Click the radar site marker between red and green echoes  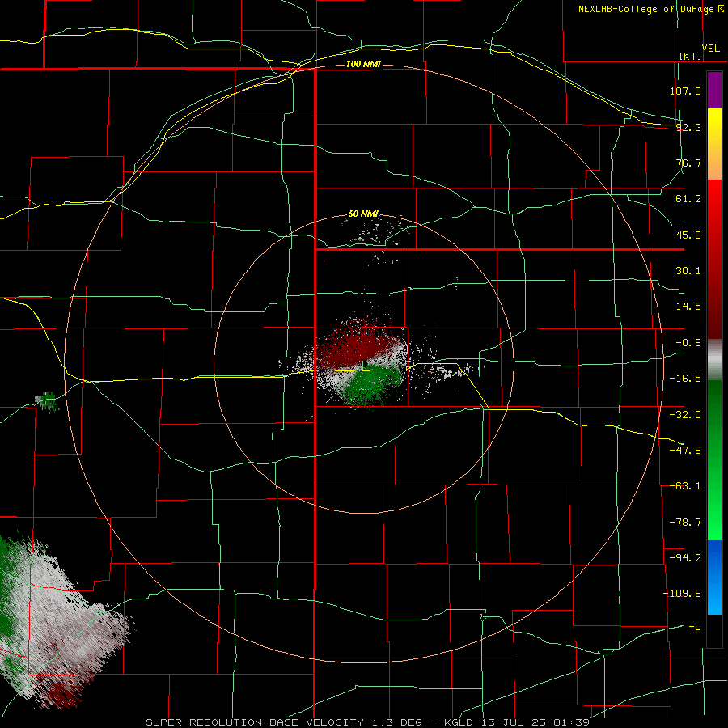pos(364,364)
